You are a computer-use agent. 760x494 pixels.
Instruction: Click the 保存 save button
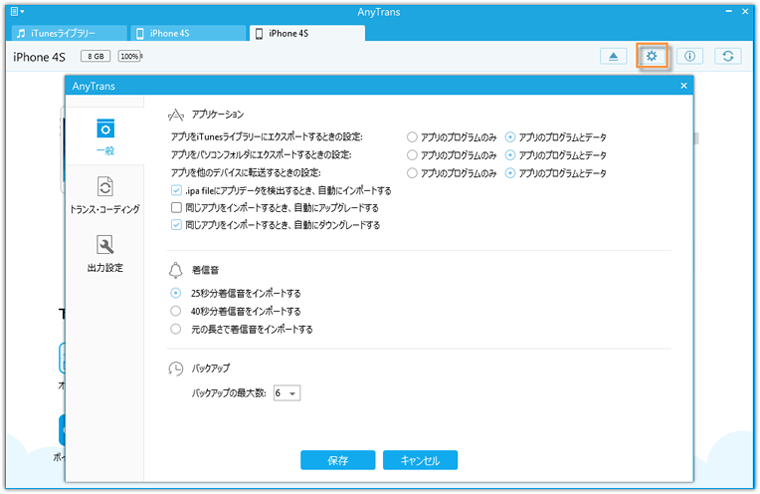(338, 460)
